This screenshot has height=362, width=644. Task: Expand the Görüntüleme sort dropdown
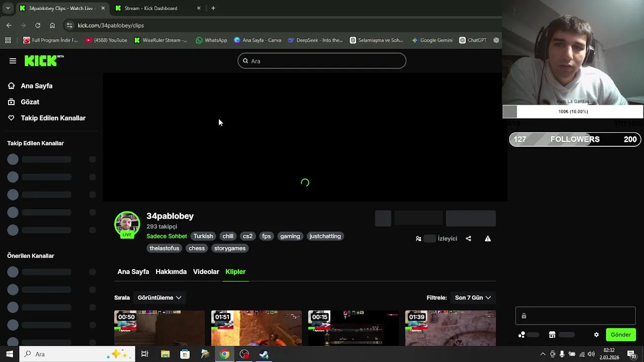(x=159, y=298)
